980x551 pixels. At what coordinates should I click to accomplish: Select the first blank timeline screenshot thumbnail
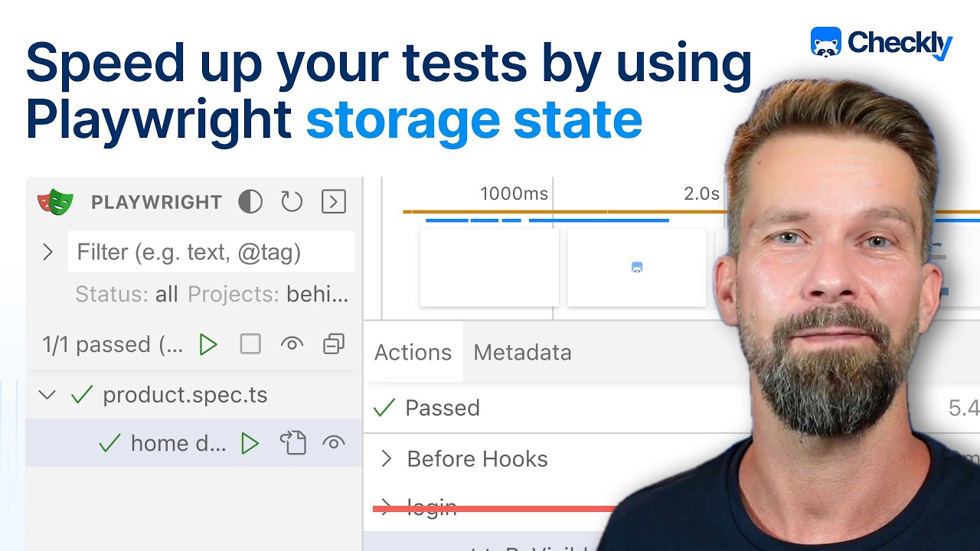click(489, 268)
